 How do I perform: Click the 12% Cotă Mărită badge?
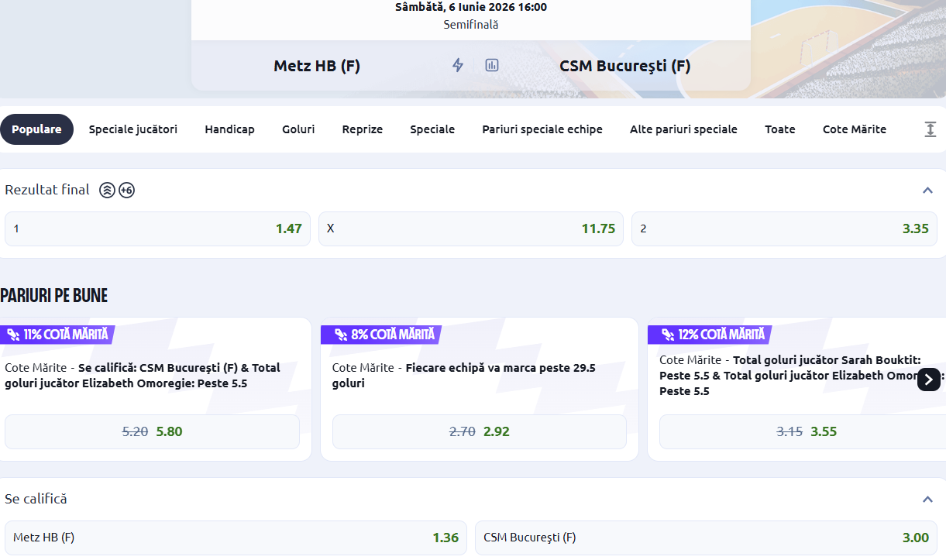[709, 335]
